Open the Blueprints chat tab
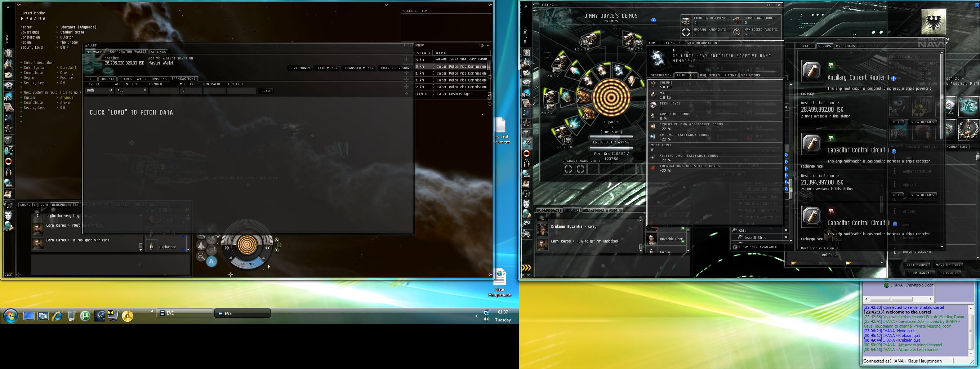 pos(65,205)
